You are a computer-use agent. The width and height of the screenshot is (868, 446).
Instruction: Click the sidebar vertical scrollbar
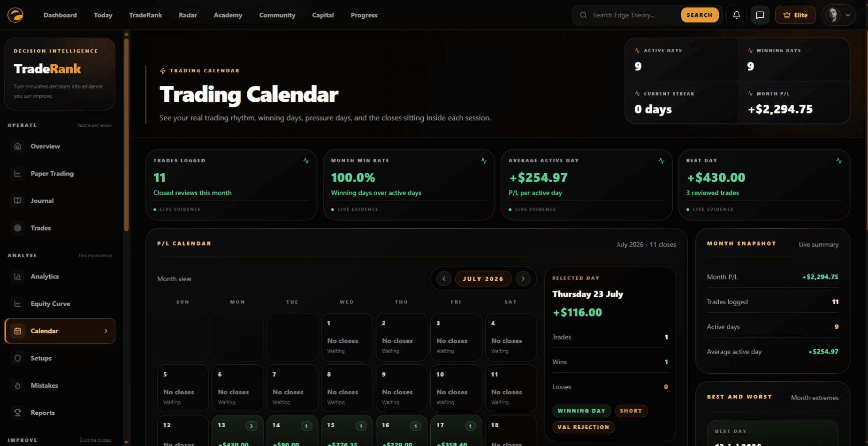coord(126,135)
